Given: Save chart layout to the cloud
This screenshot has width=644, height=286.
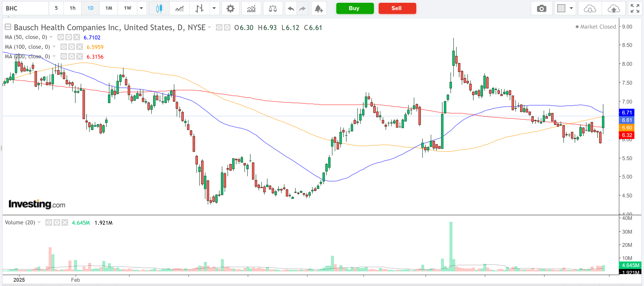Looking at the screenshot, I should (614, 8).
